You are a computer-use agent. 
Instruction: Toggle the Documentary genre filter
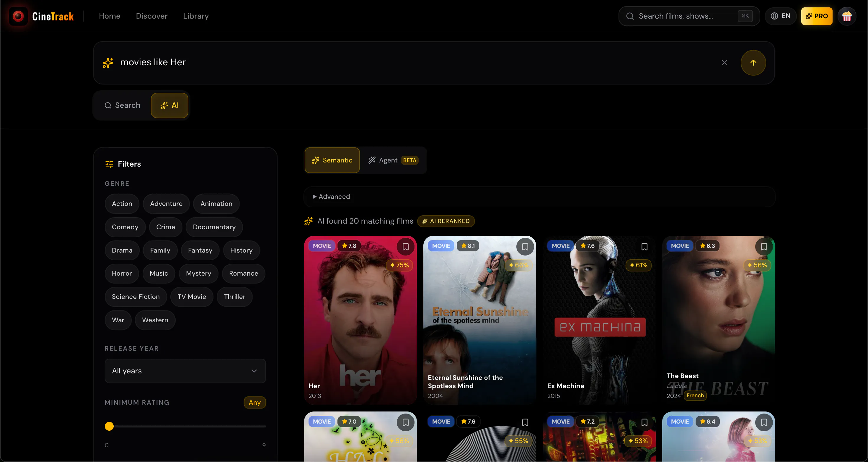pyautogui.click(x=214, y=227)
